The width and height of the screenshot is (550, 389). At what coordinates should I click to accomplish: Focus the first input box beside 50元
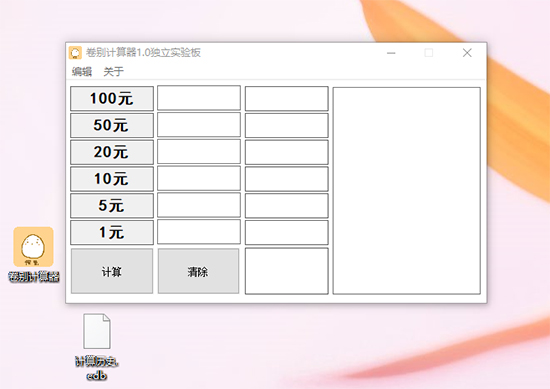(x=199, y=125)
